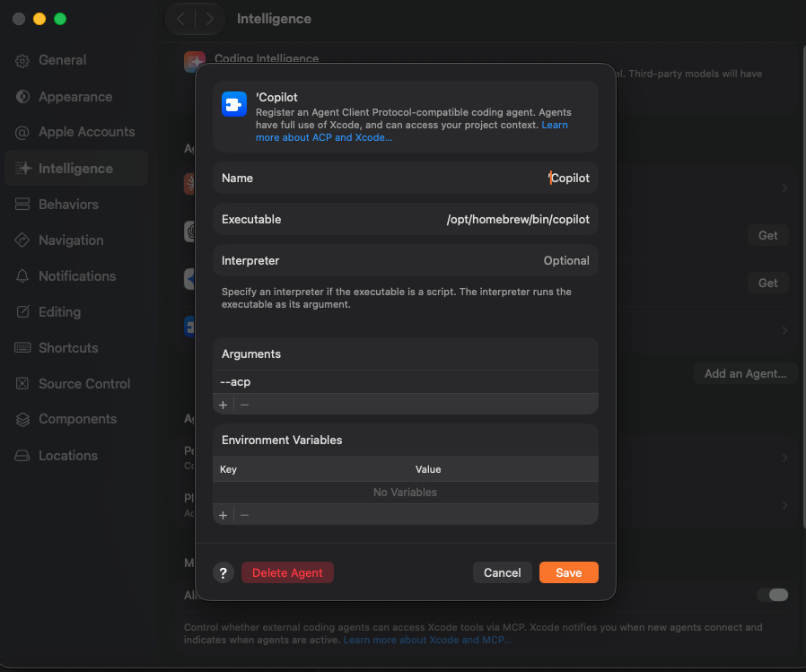The height and width of the screenshot is (672, 806).
Task: Add an environment variable with plus
Action: (223, 515)
